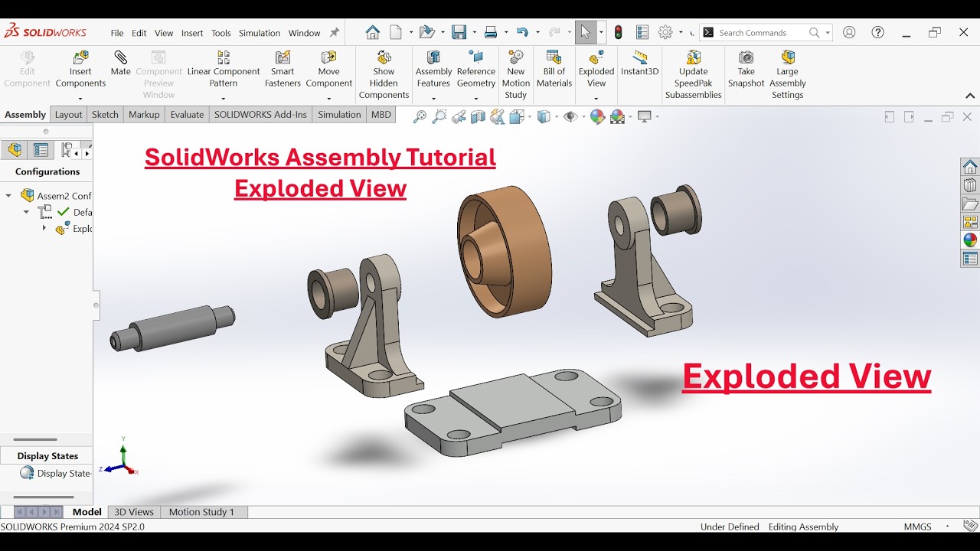This screenshot has width=980, height=551.
Task: Select the Mate tool
Action: [x=120, y=64]
